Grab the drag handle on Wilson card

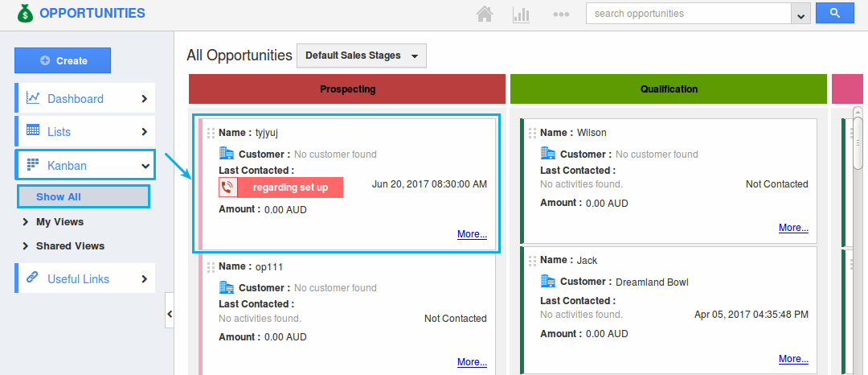pos(532,133)
